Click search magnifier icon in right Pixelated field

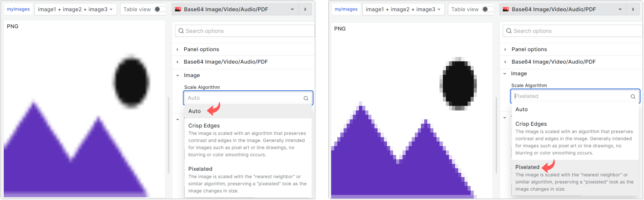(633, 96)
